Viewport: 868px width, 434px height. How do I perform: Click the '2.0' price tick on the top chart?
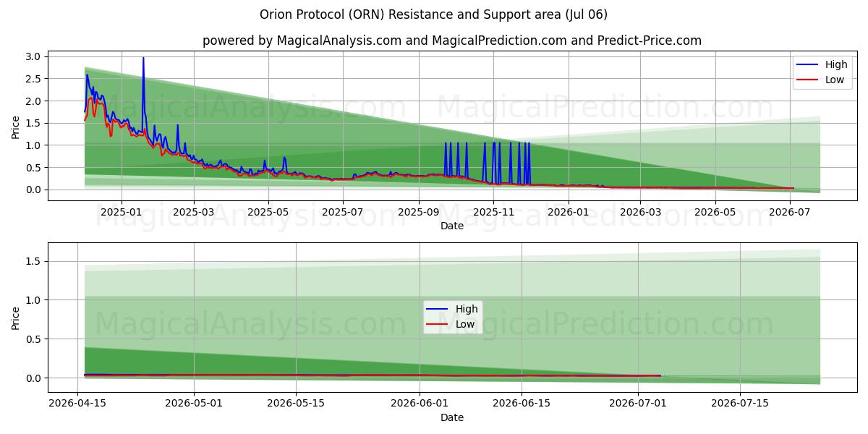click(x=33, y=101)
